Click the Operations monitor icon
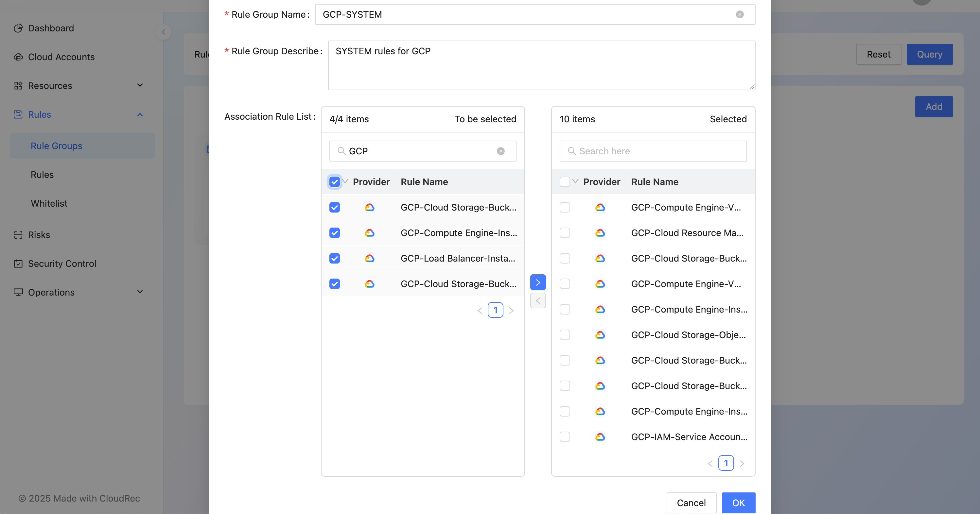The image size is (980, 514). pyautogui.click(x=18, y=292)
